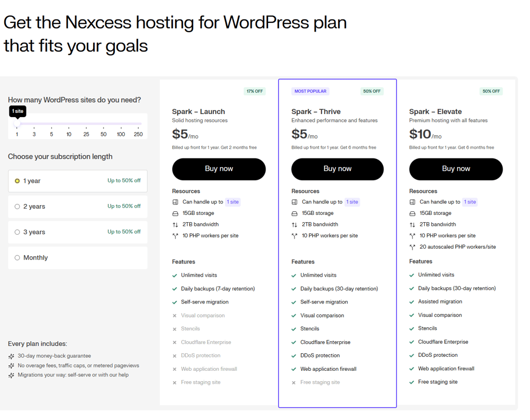The image size is (530, 420).
Task: Click the checkmark beside Unlimited visits in Launch
Action: click(x=174, y=276)
